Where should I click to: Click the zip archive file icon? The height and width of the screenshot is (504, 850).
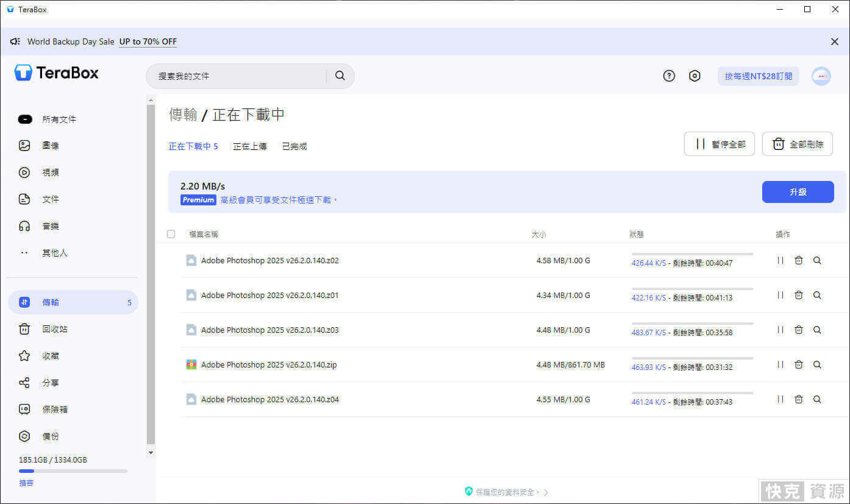point(191,364)
